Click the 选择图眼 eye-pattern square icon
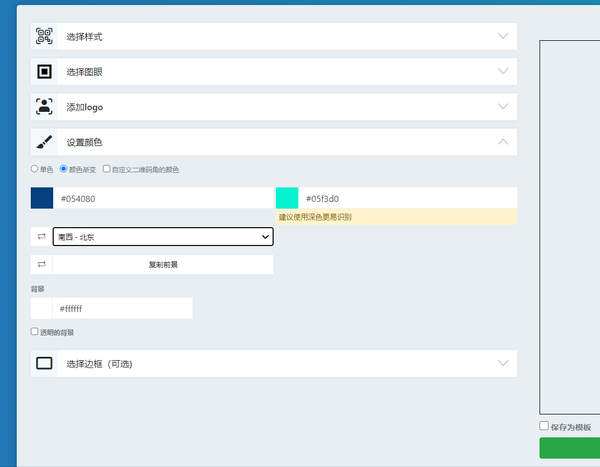This screenshot has width=600, height=467. [44, 72]
